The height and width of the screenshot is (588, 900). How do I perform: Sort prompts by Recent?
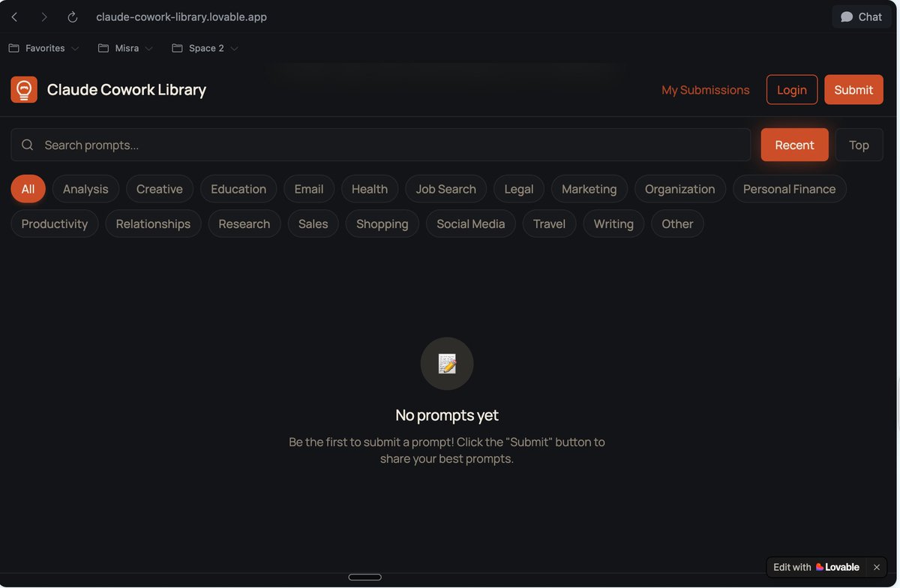[794, 145]
